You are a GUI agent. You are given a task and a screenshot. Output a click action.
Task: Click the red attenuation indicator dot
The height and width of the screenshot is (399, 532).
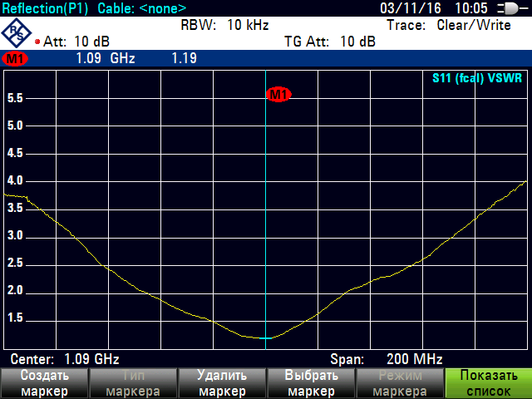pyautogui.click(x=37, y=42)
